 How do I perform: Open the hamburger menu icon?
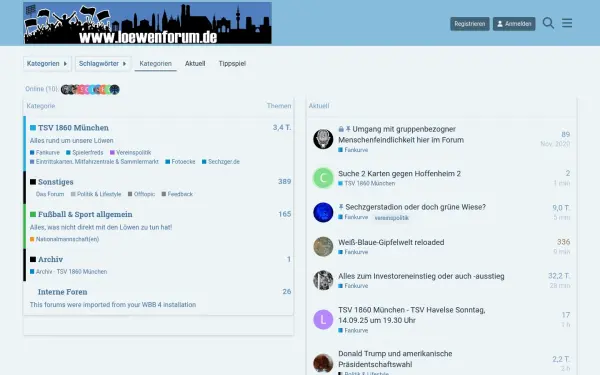coord(567,23)
